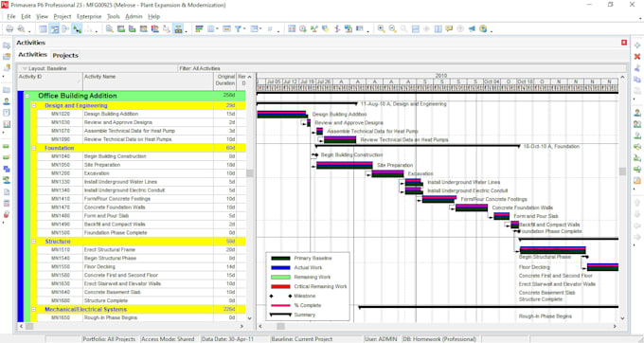This screenshot has height=343, width=644.
Task: Click the Trace Logic toolbar icon
Action: click(x=167, y=28)
